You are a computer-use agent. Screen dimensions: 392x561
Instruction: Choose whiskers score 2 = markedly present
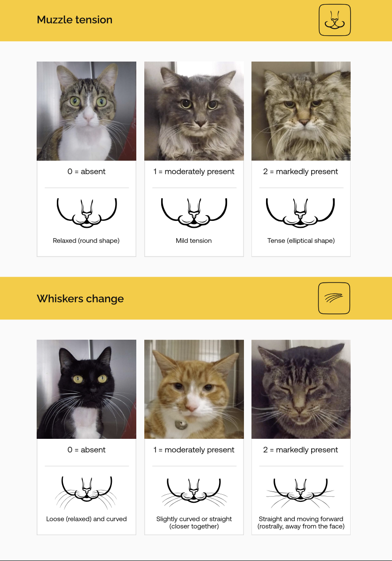coord(301,450)
